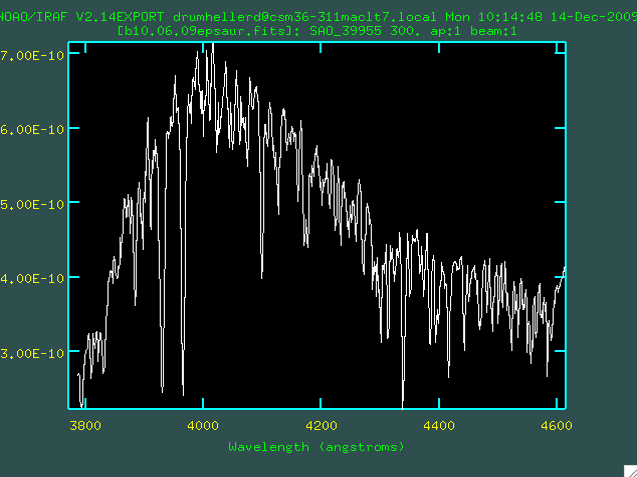The width and height of the screenshot is (637, 477).
Task: Click the deepest absorption dip near 4340 angstroms
Action: [402, 403]
